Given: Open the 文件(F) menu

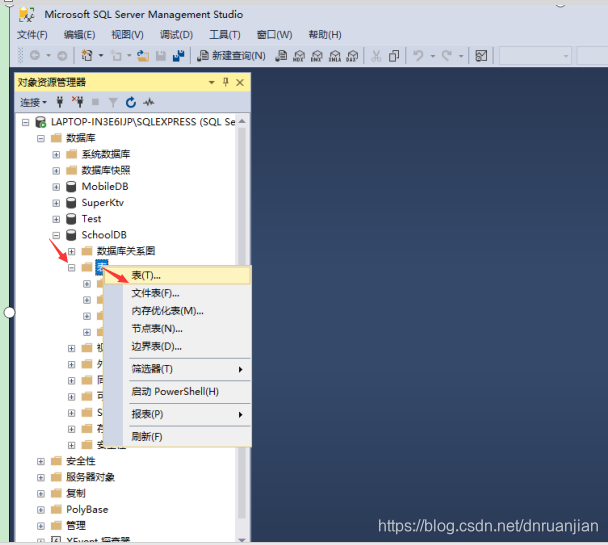Looking at the screenshot, I should [32, 35].
